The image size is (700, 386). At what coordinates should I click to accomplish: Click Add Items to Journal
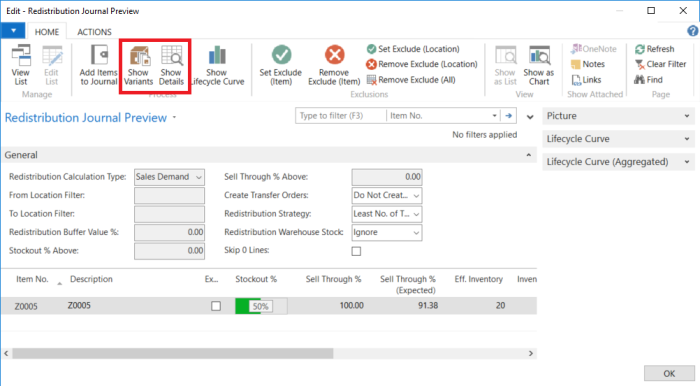tap(99, 66)
